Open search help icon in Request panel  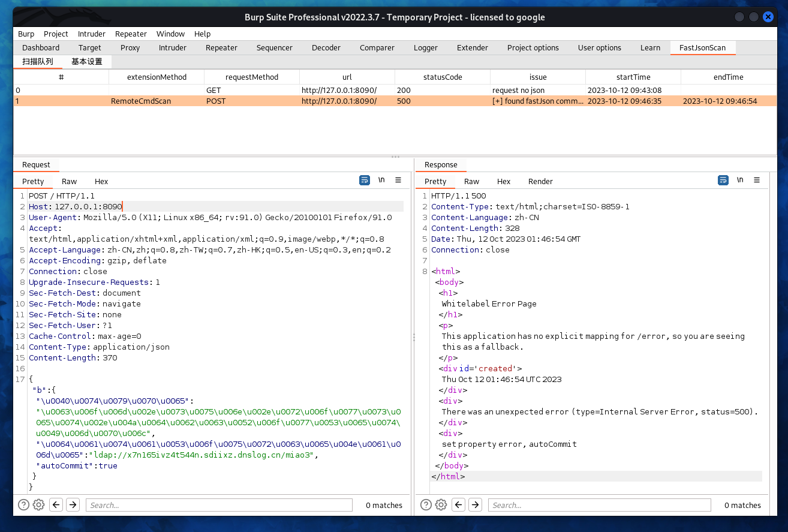pos(23,505)
